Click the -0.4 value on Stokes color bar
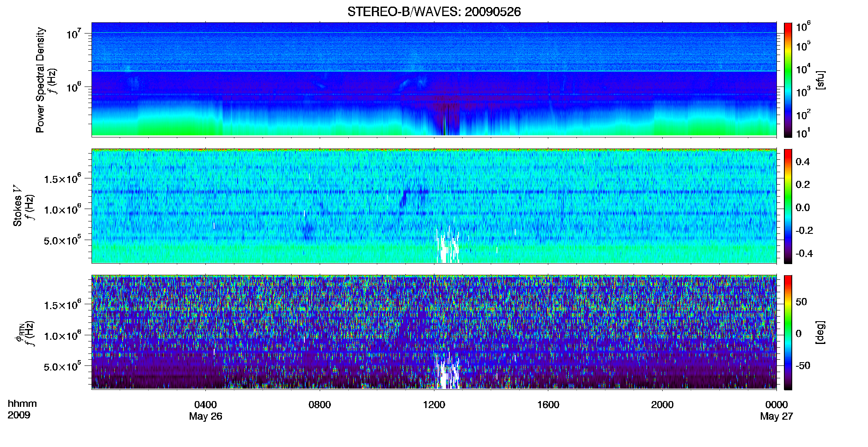Image resolution: width=868 pixels, height=447 pixels. [804, 253]
